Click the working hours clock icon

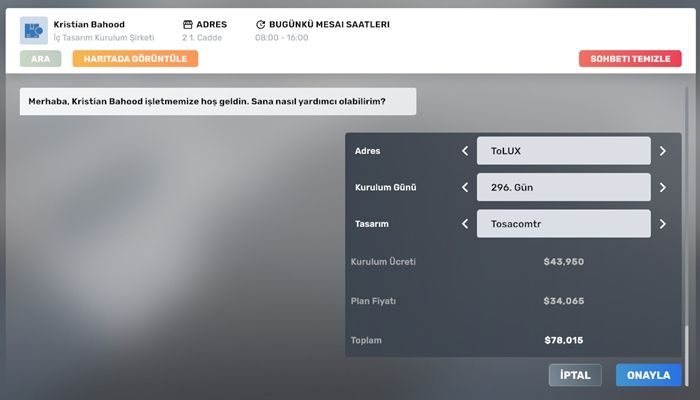261,24
